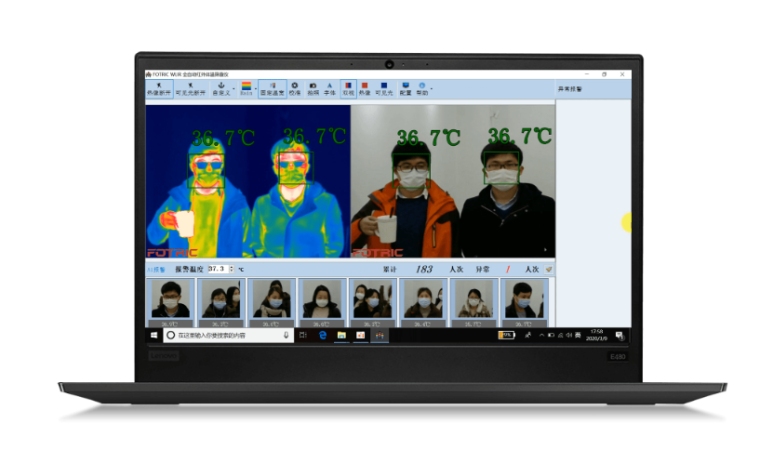Image resolution: width=760 pixels, height=450 pixels.
Task: Click the alarm temperature 37.3 field
Action: point(218,269)
